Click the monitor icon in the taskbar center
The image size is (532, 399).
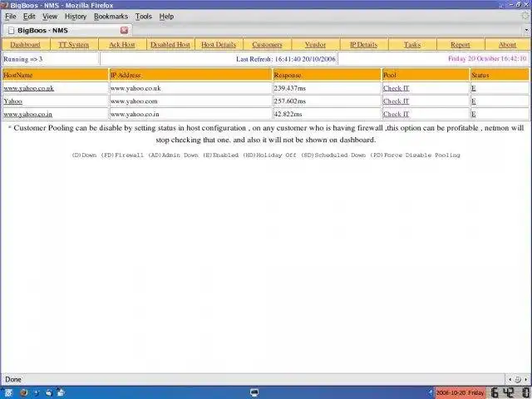[254, 393]
